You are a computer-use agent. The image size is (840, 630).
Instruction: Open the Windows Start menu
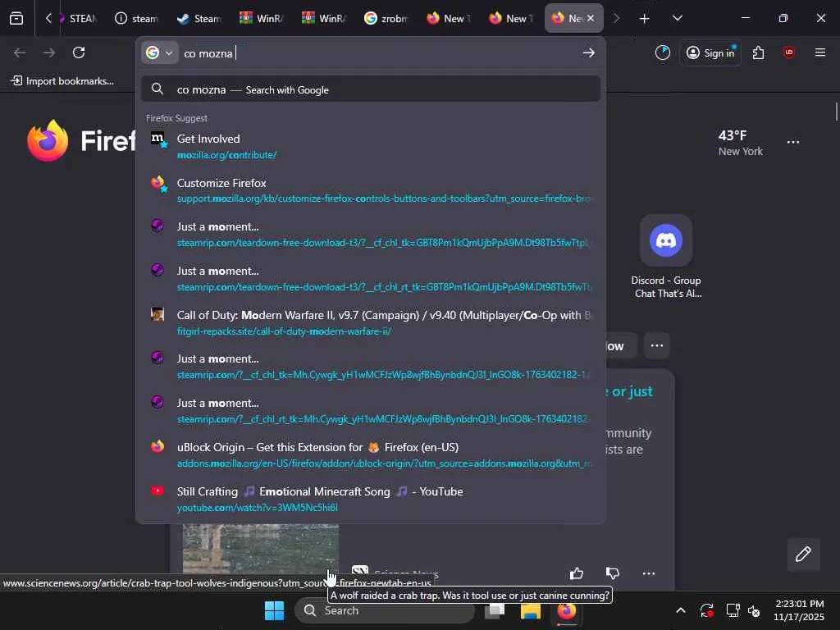click(274, 610)
